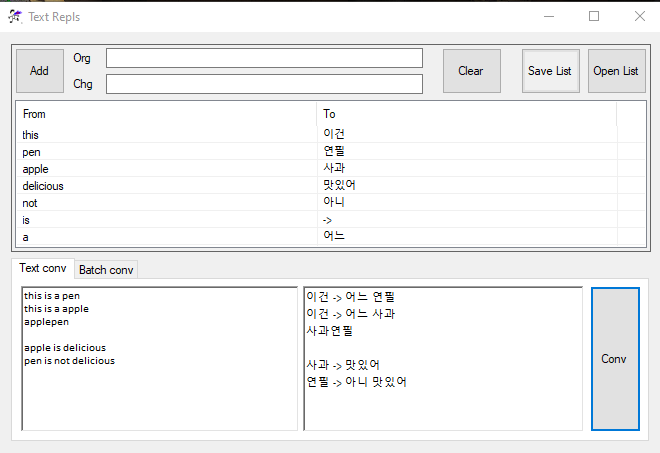Click '이건 -> 어느 연필' output line

(x=351, y=297)
